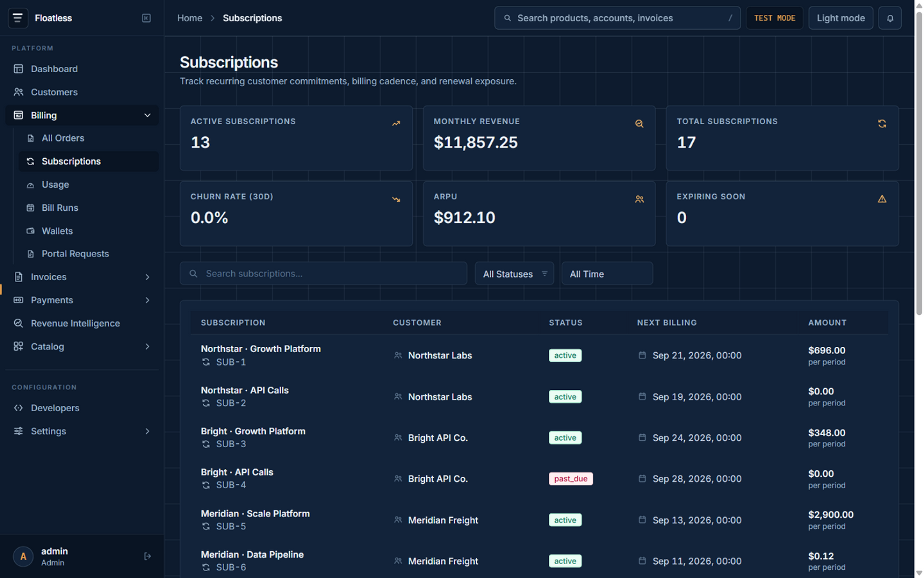924x578 pixels.
Task: Click the admin avatar circle
Action: pyautogui.click(x=23, y=556)
